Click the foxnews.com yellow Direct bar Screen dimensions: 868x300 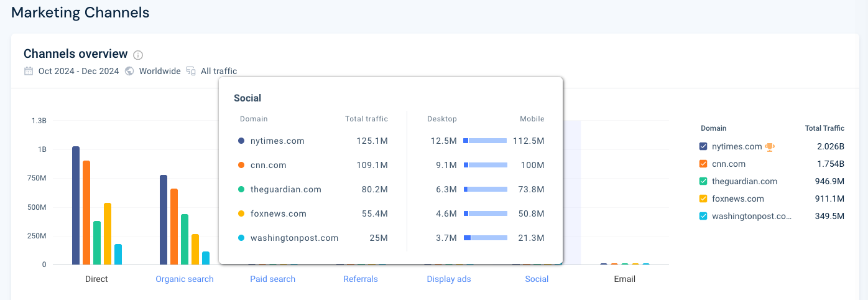(108, 233)
